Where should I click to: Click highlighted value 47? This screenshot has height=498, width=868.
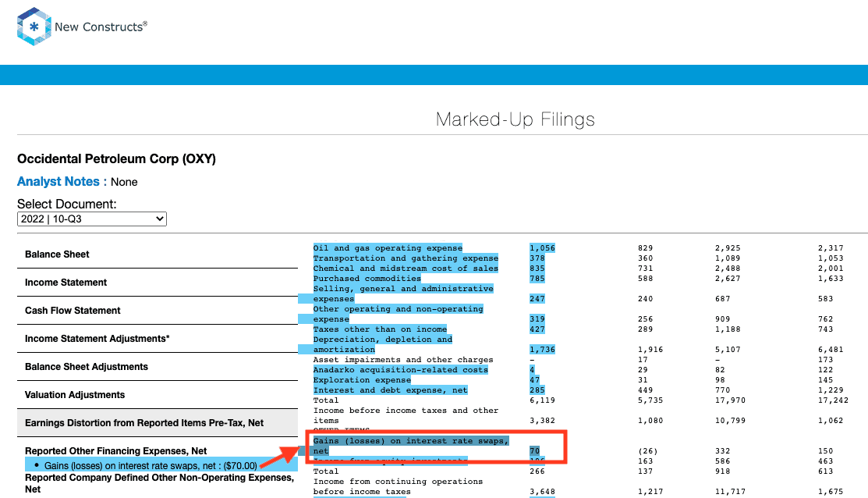tap(534, 380)
